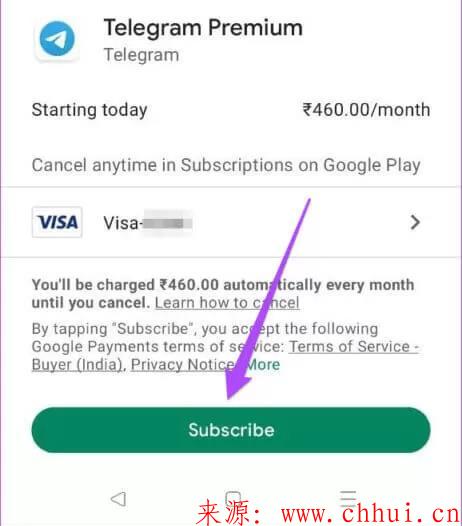Open the Learn how to cancel link
Screen dimensions: 462x526
tap(227, 303)
